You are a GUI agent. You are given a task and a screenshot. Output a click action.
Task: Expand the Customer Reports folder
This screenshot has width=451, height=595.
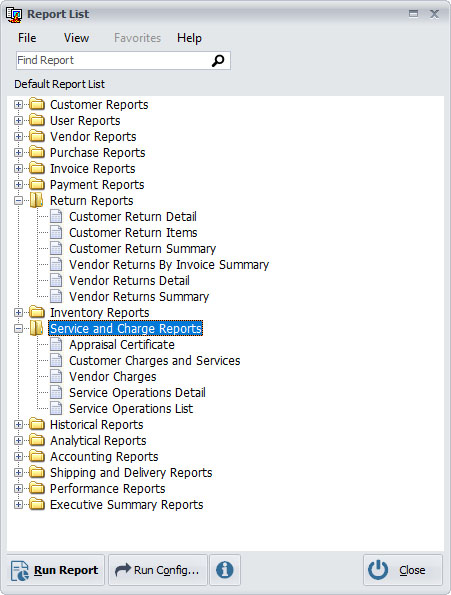(18, 104)
